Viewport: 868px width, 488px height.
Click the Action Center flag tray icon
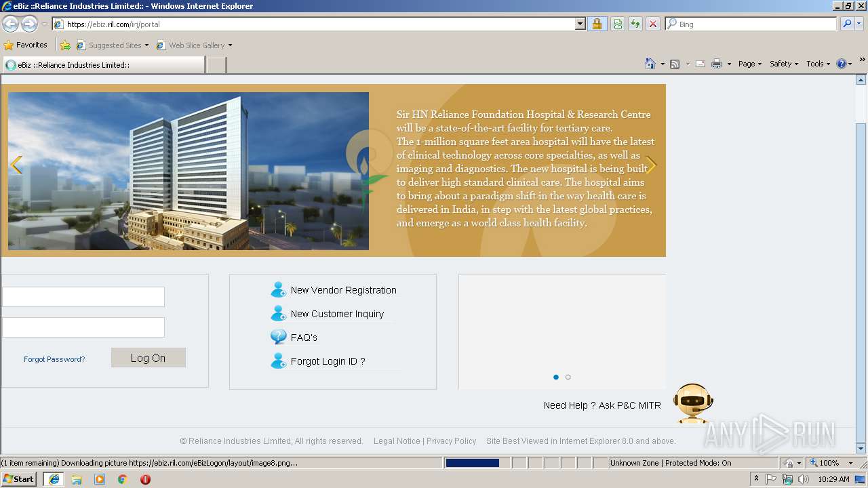tap(772, 479)
